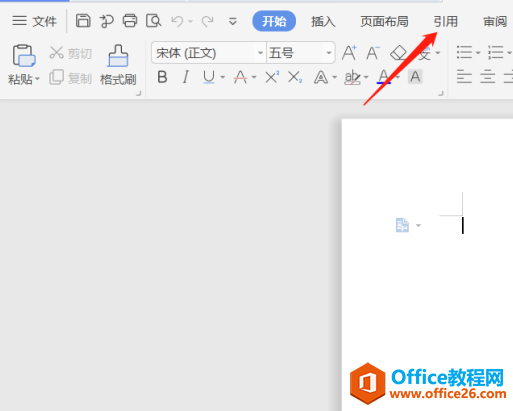Click the numbered list icon
The height and width of the screenshot is (411, 513).
(495, 53)
